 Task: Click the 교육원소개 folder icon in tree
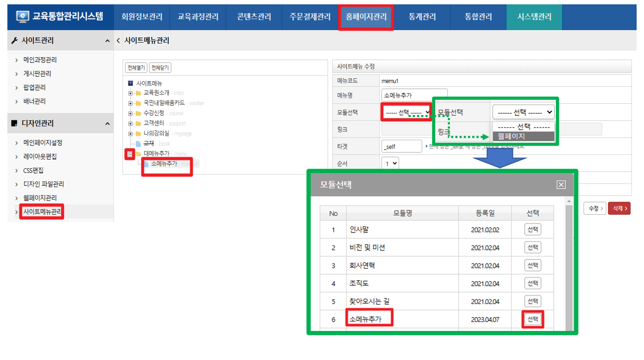pos(138,93)
